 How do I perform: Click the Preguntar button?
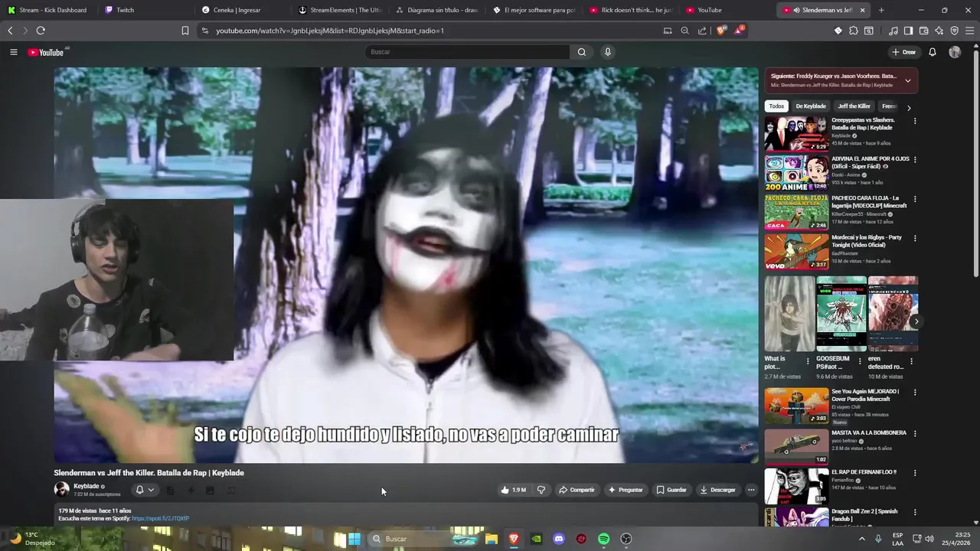tap(626, 490)
